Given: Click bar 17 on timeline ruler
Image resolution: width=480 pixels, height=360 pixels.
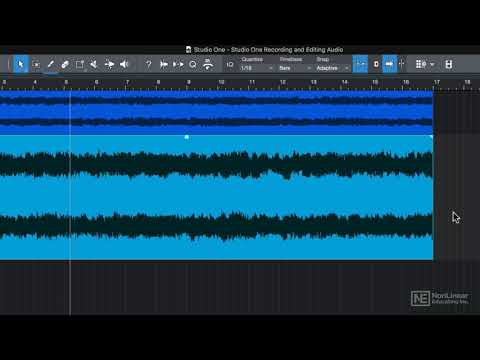Looking at the screenshot, I should 437,82.
